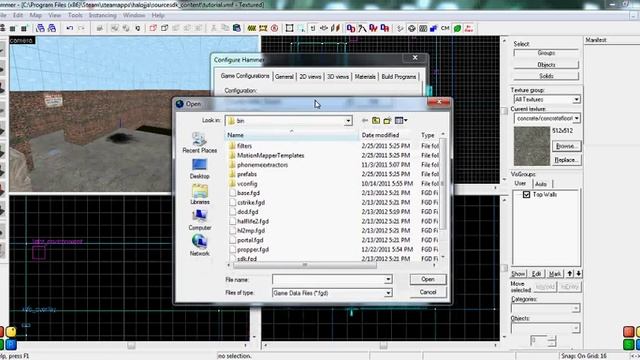
Task: Click the Replace button for textures
Action: [566, 160]
